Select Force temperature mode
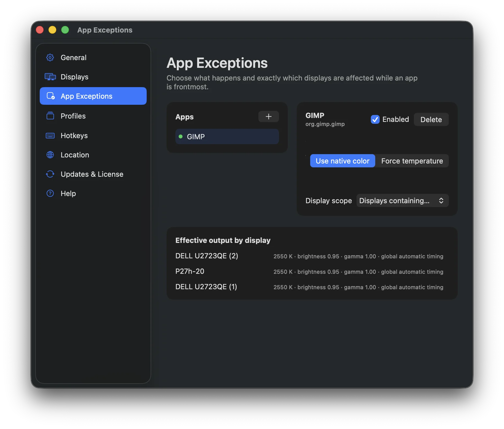Image resolution: width=504 pixels, height=429 pixels. pos(412,161)
